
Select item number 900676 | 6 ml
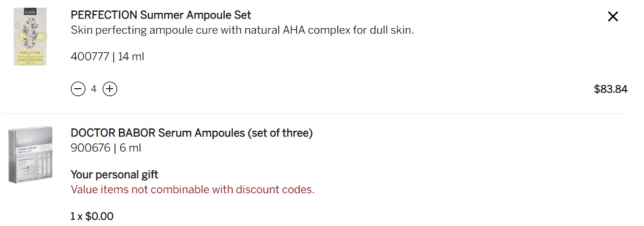pyautogui.click(x=105, y=147)
